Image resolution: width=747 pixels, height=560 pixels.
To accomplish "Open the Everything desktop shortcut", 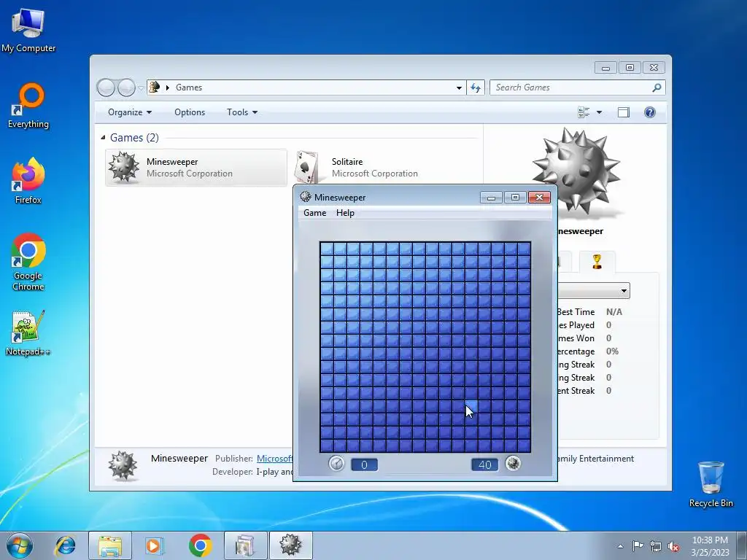I will (28, 106).
